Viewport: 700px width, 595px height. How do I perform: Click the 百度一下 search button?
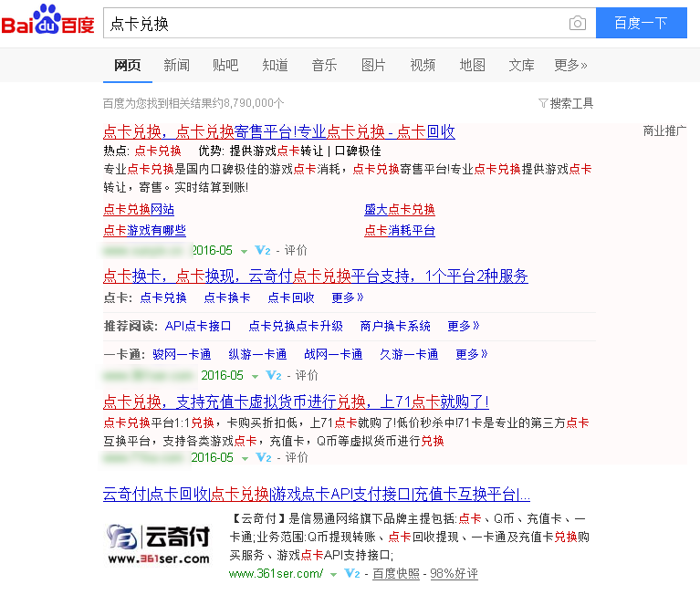pos(641,23)
